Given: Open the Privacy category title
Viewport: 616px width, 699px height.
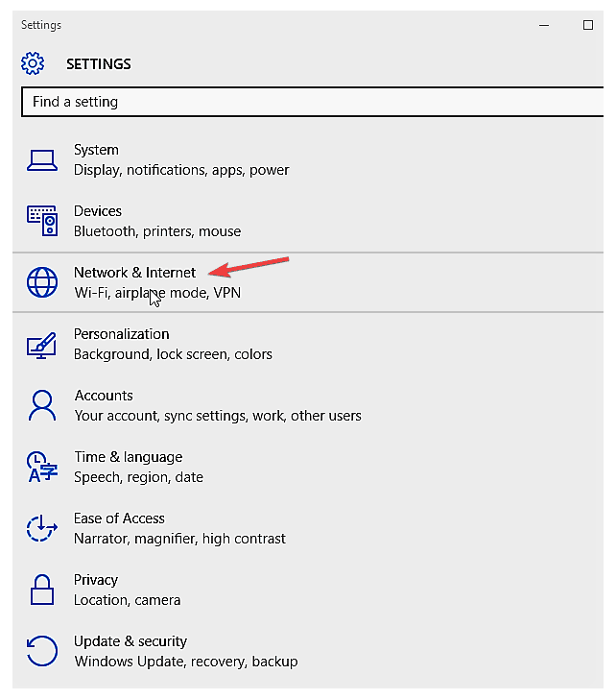Looking at the screenshot, I should (96, 580).
